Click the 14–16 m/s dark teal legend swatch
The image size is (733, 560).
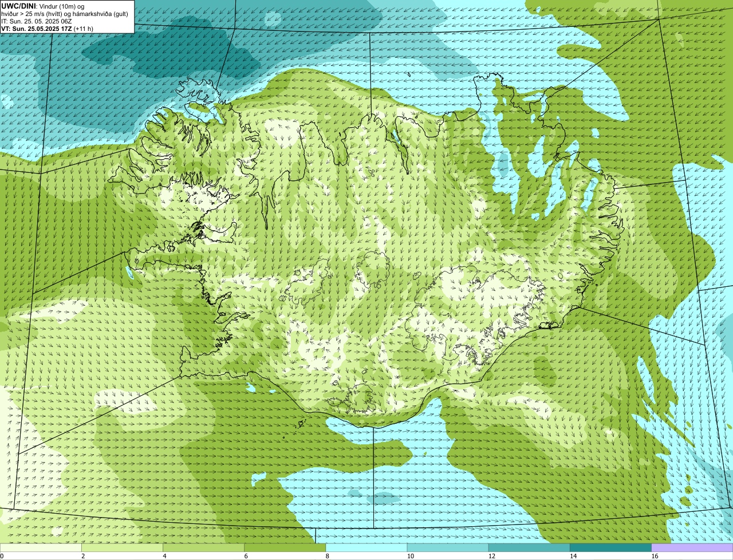click(611, 547)
